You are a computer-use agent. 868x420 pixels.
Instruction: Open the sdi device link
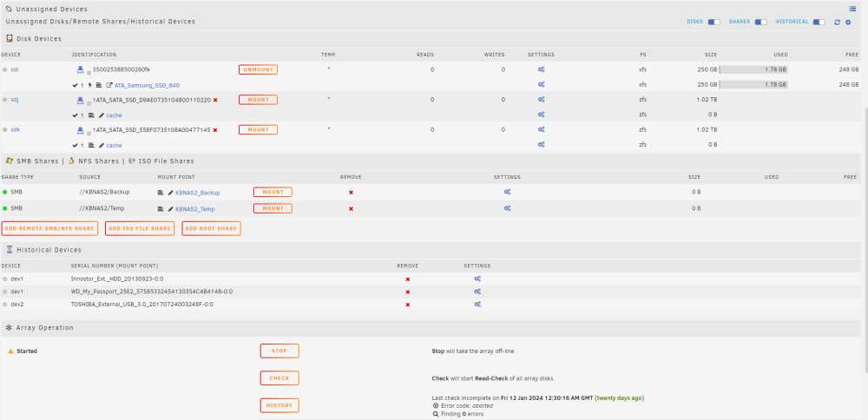click(x=15, y=69)
